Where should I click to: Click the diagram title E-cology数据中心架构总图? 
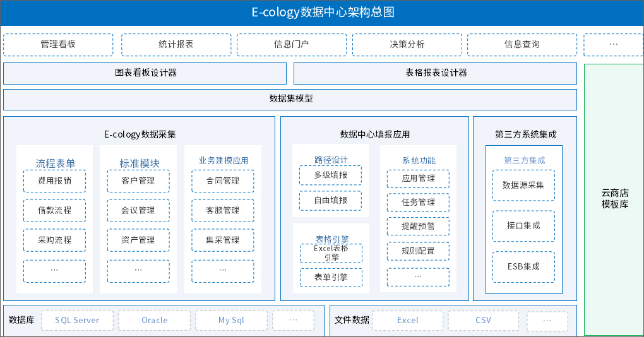[323, 13]
